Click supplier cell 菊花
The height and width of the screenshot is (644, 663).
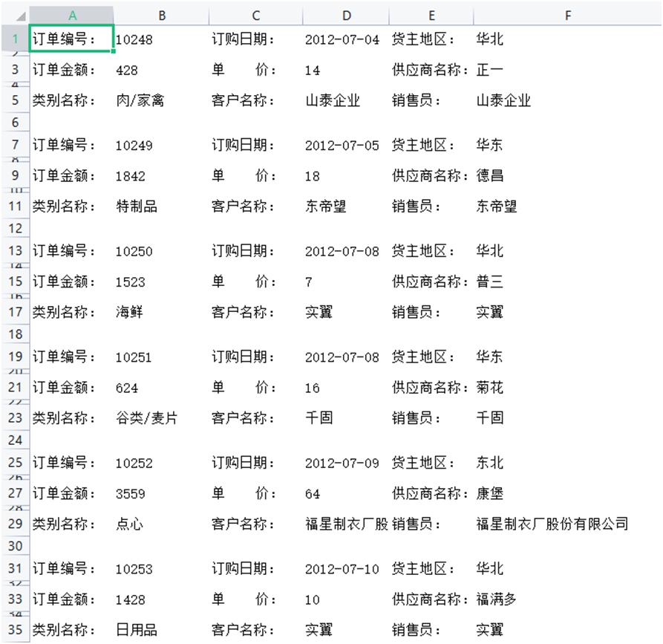point(567,387)
